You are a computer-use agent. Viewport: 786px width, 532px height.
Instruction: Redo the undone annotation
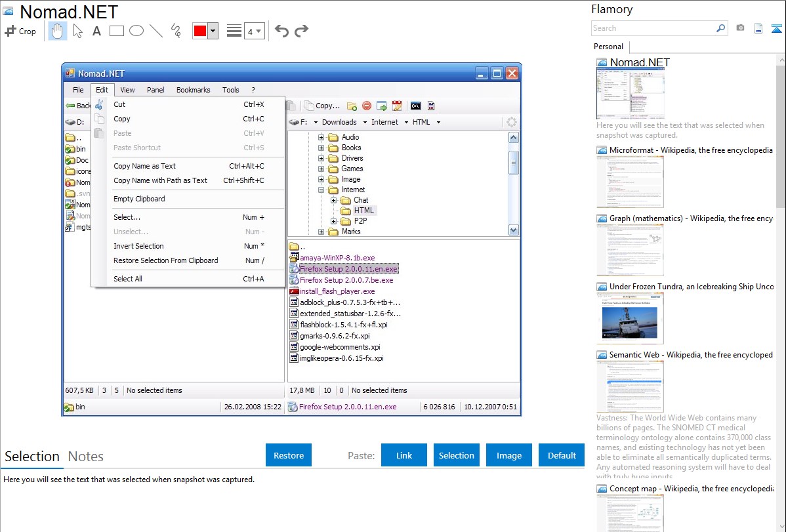301,31
